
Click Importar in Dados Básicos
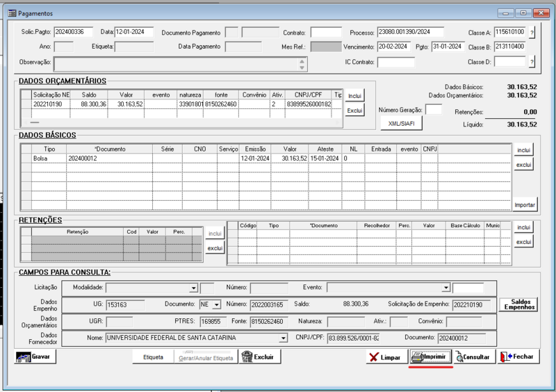tap(525, 205)
